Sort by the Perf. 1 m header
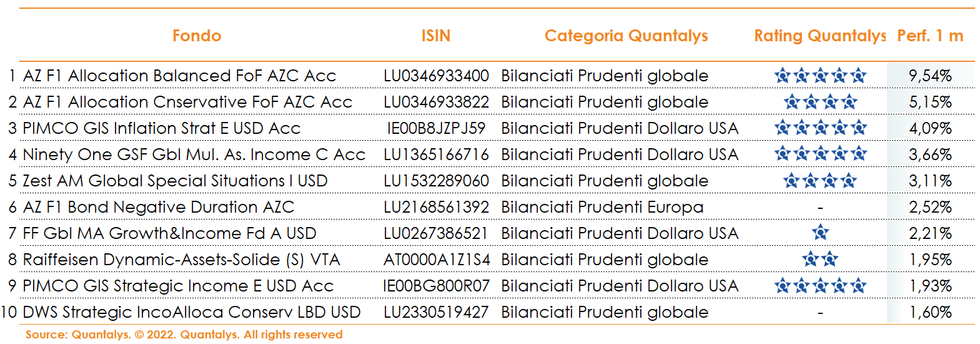 (930, 36)
